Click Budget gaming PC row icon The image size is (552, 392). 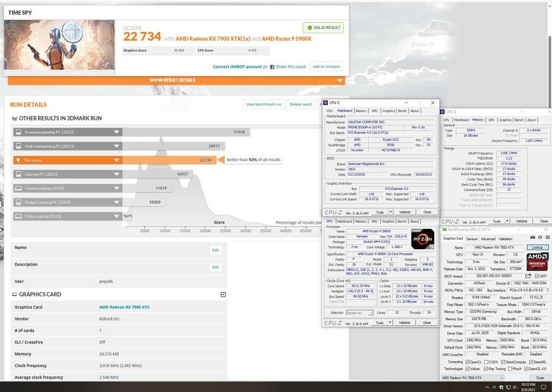(x=18, y=202)
